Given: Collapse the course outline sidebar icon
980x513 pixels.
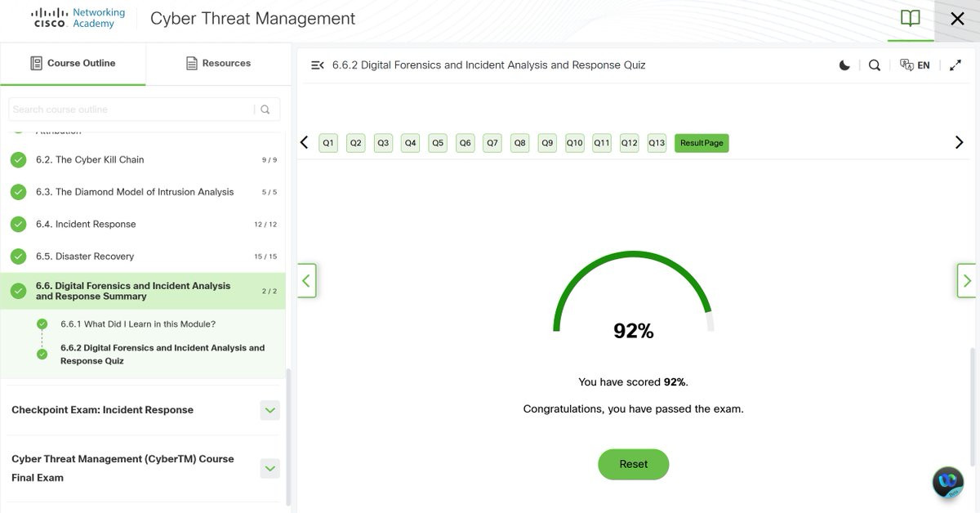Looking at the screenshot, I should 318,65.
